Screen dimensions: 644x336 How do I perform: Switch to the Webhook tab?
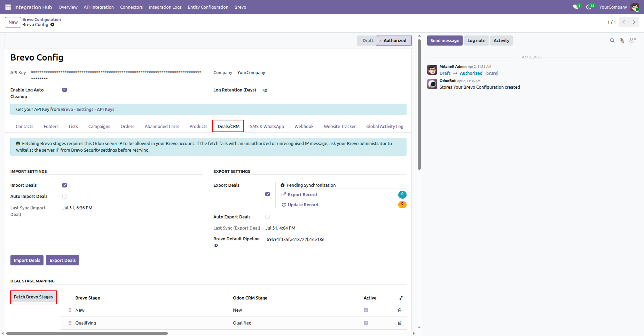[x=304, y=126]
